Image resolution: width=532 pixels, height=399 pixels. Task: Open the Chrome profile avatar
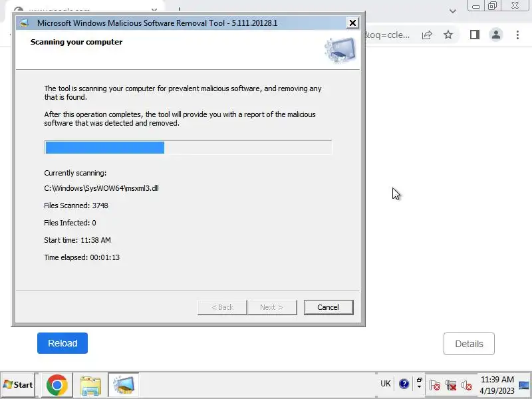pos(496,35)
